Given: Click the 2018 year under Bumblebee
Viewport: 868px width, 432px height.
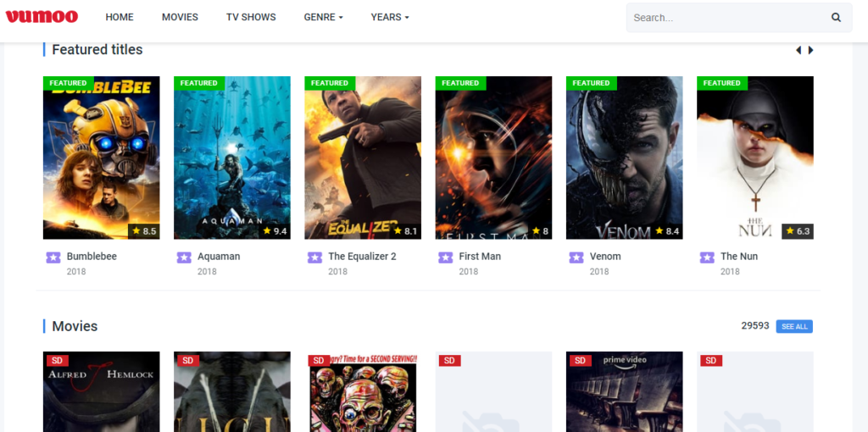Looking at the screenshot, I should click(76, 272).
